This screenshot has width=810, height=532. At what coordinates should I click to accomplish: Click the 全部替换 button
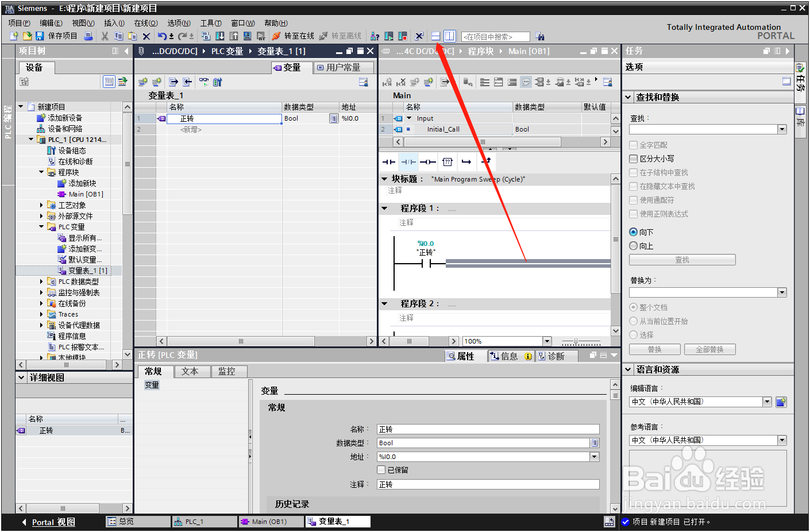[709, 349]
